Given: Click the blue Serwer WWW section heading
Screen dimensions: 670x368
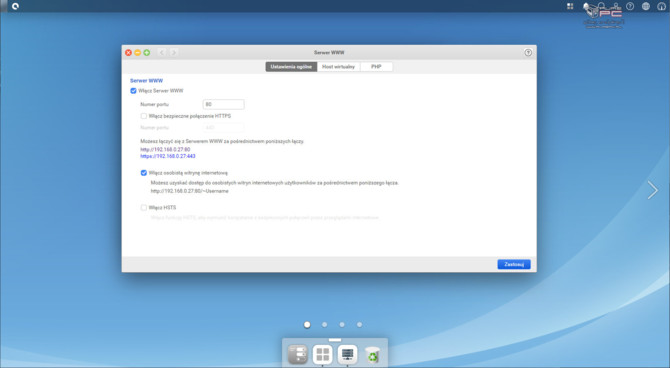Looking at the screenshot, I should click(147, 80).
